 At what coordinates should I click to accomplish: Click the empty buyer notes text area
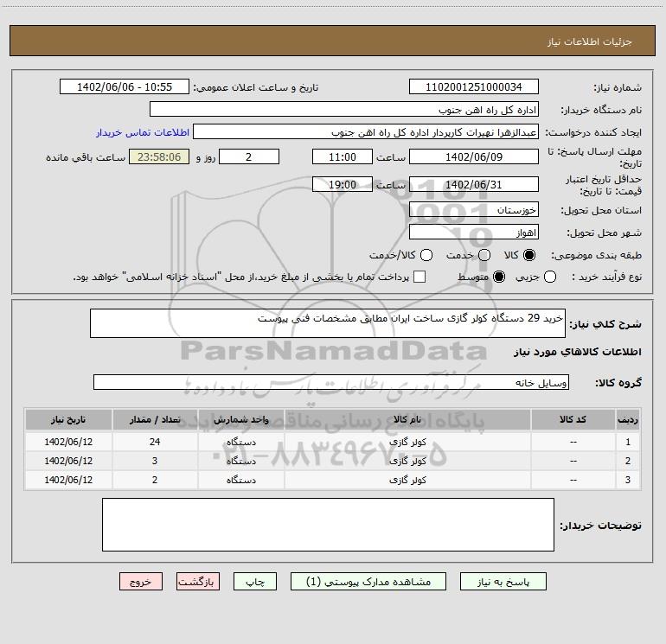click(x=328, y=525)
